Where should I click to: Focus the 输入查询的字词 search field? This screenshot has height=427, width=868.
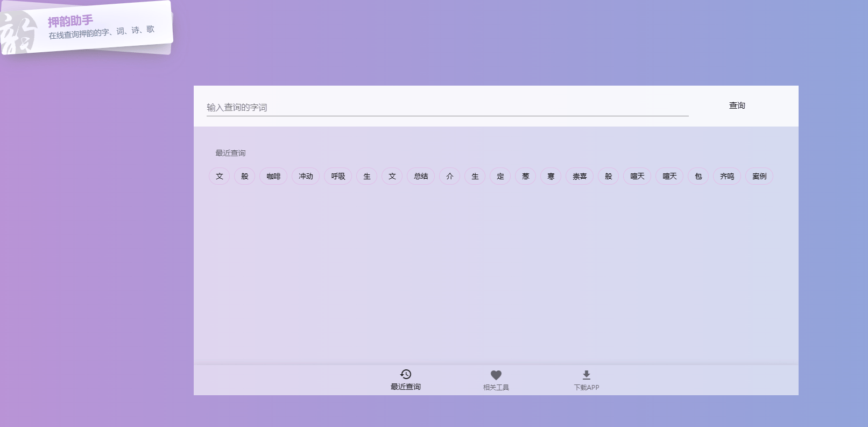coord(447,107)
